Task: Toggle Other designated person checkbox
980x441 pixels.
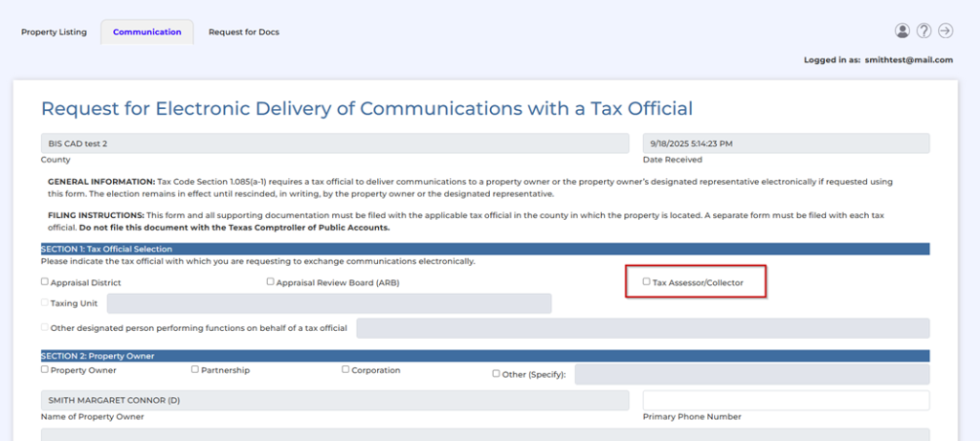Action: [x=45, y=327]
